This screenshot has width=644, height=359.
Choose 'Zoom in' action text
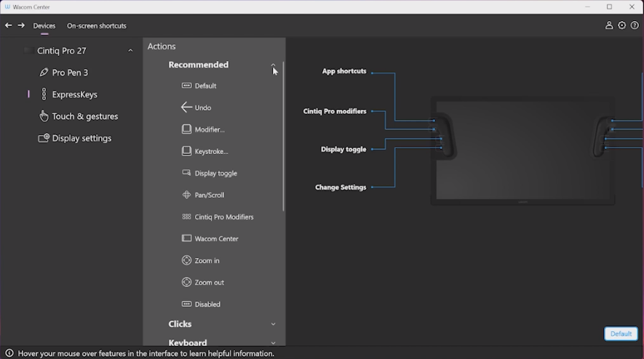[207, 261]
